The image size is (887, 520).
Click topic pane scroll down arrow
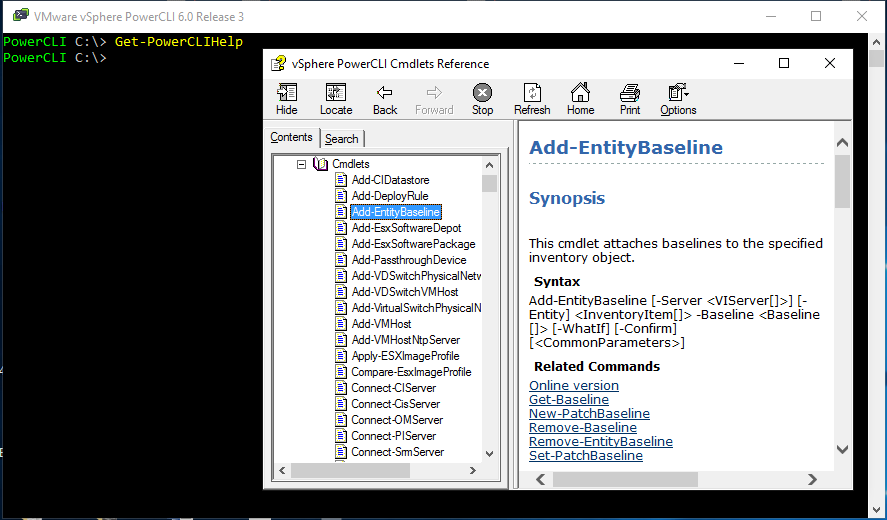click(842, 449)
